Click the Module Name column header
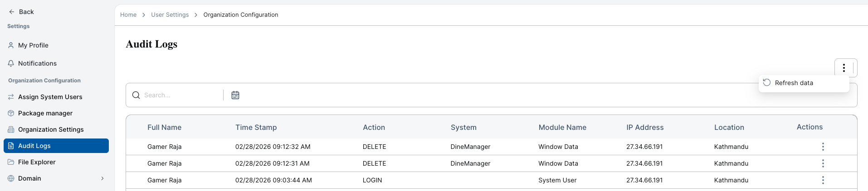868x191 pixels. (x=562, y=128)
